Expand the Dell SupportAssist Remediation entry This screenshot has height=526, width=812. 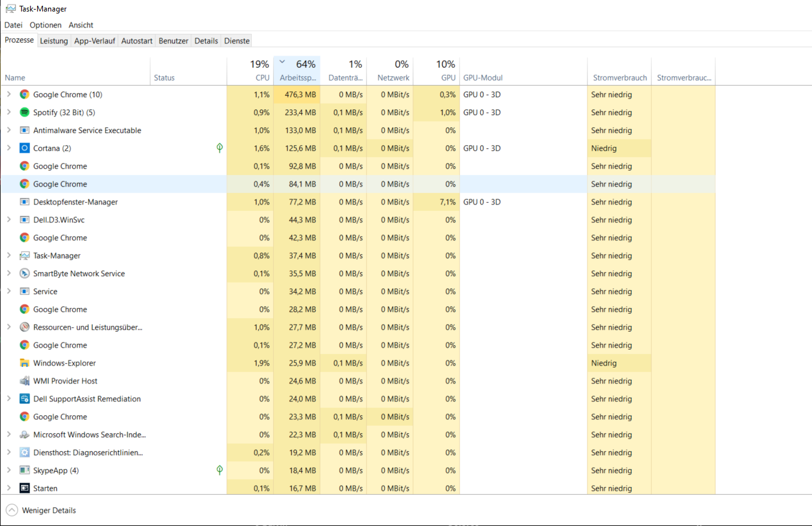[8, 399]
